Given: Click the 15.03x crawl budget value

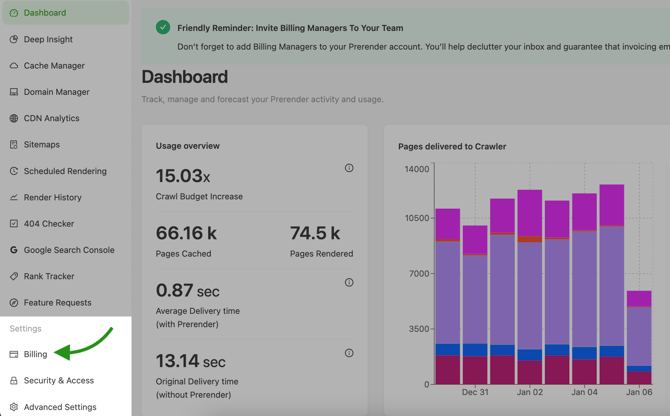Looking at the screenshot, I should click(x=183, y=176).
